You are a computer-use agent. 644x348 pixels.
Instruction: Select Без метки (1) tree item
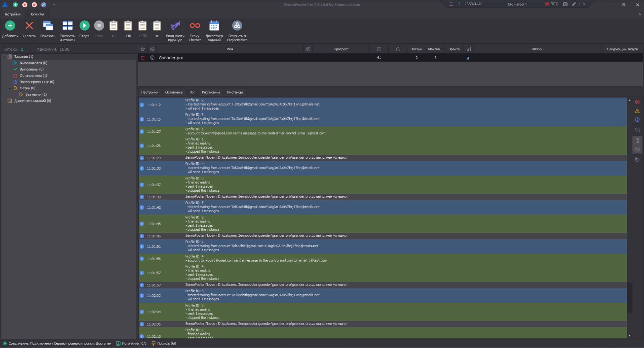(36, 94)
